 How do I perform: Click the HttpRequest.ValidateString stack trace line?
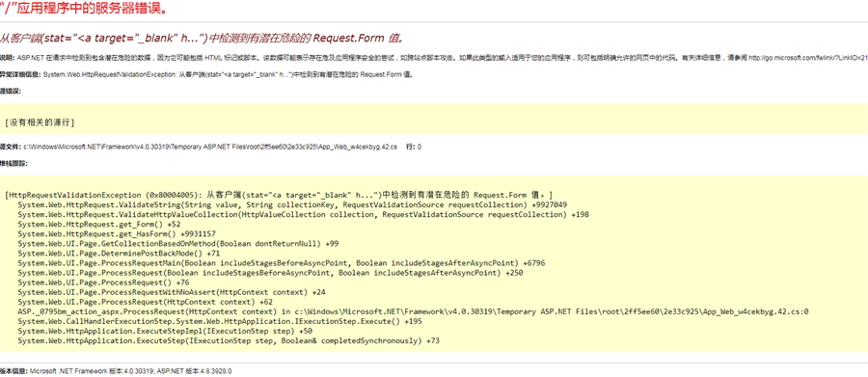[x=292, y=204]
